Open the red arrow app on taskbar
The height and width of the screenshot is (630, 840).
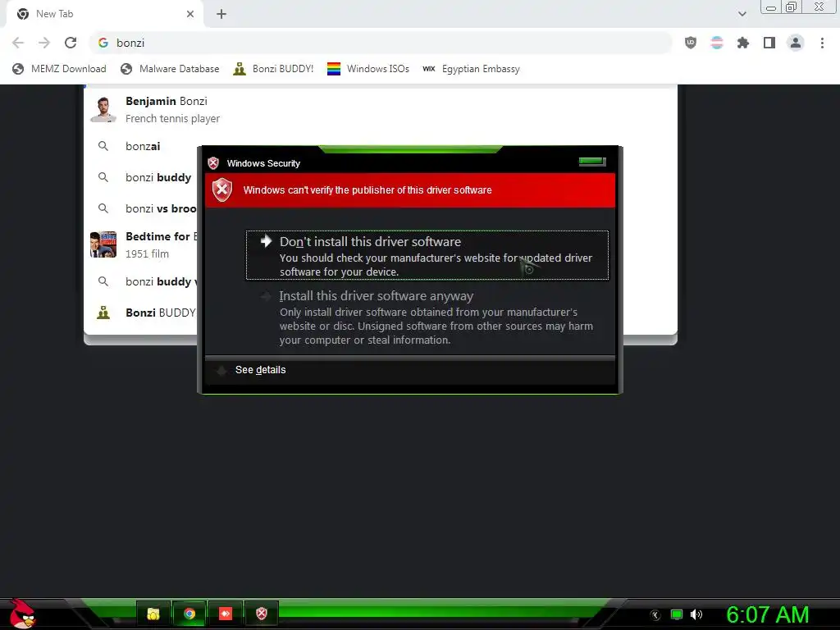(226, 614)
